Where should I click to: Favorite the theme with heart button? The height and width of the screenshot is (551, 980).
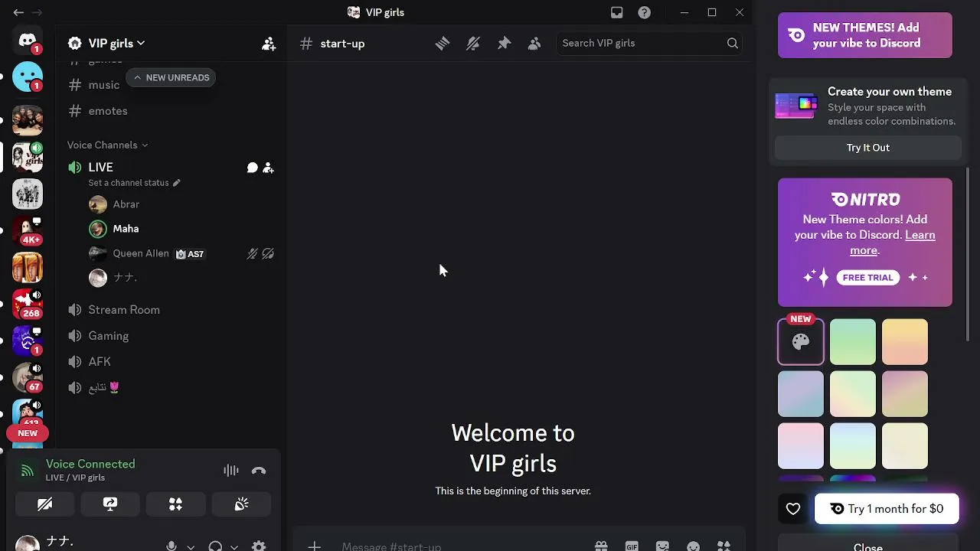point(793,509)
